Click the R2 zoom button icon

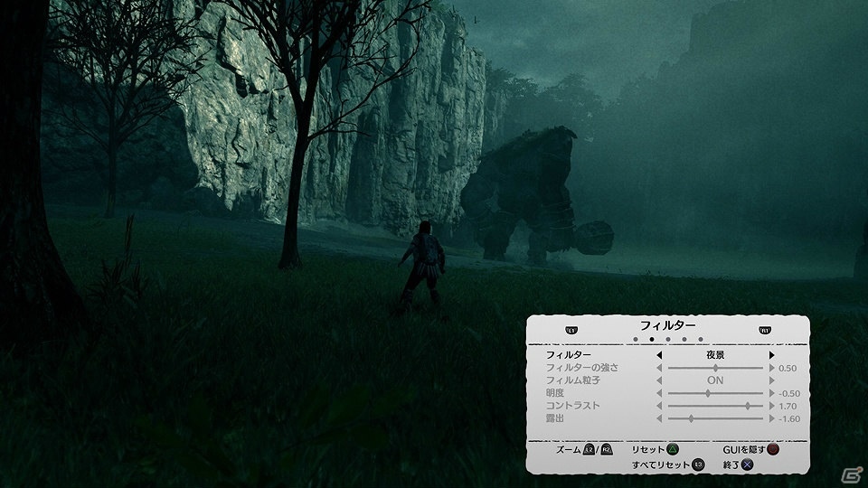tap(607, 449)
